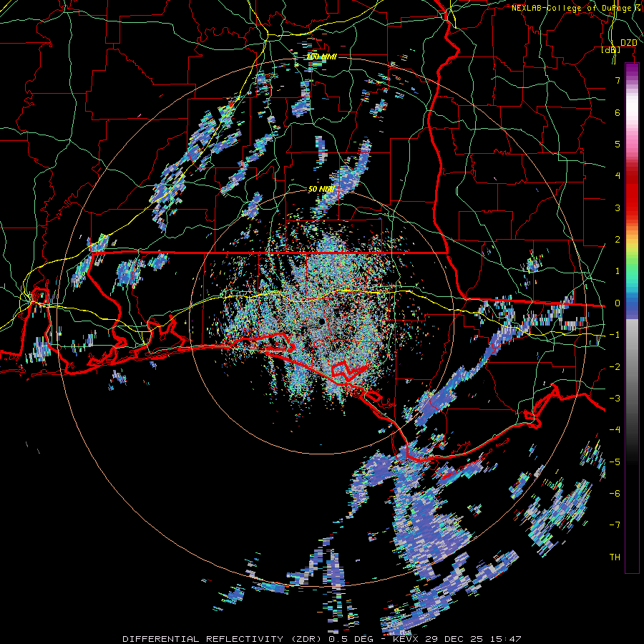Click the [dB] unit label
Screen dimensions: 644x644
coord(611,50)
